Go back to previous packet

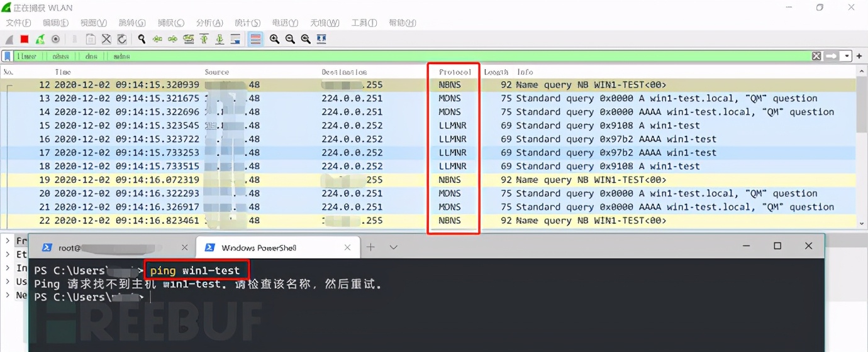pos(157,39)
